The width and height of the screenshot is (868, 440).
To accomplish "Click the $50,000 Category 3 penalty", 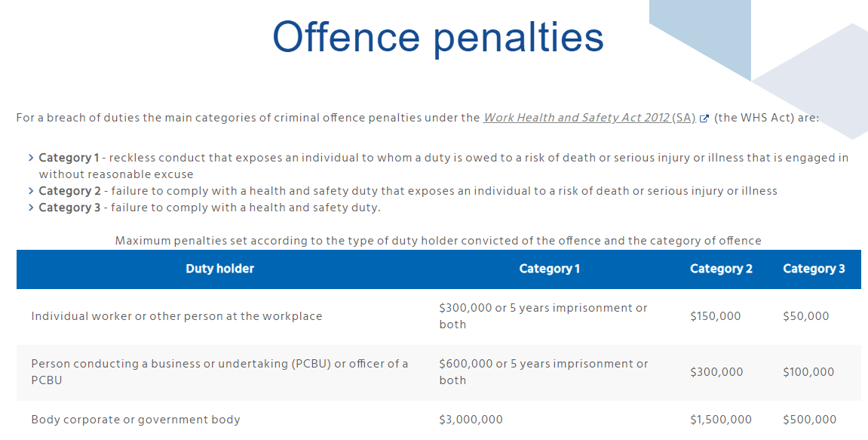I will (x=806, y=316).
